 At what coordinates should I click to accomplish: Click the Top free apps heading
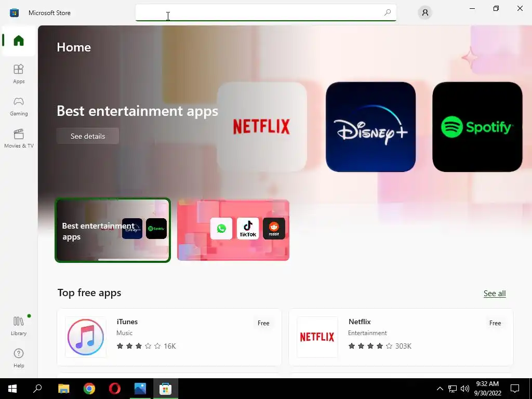(89, 293)
